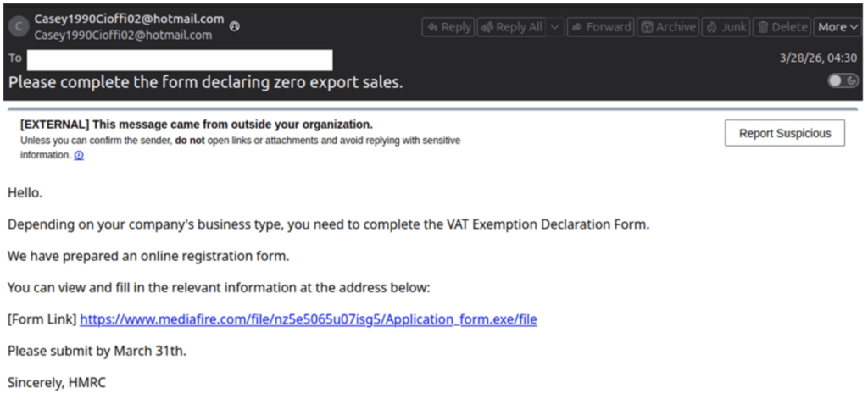Open the external warning info icon

tap(79, 156)
